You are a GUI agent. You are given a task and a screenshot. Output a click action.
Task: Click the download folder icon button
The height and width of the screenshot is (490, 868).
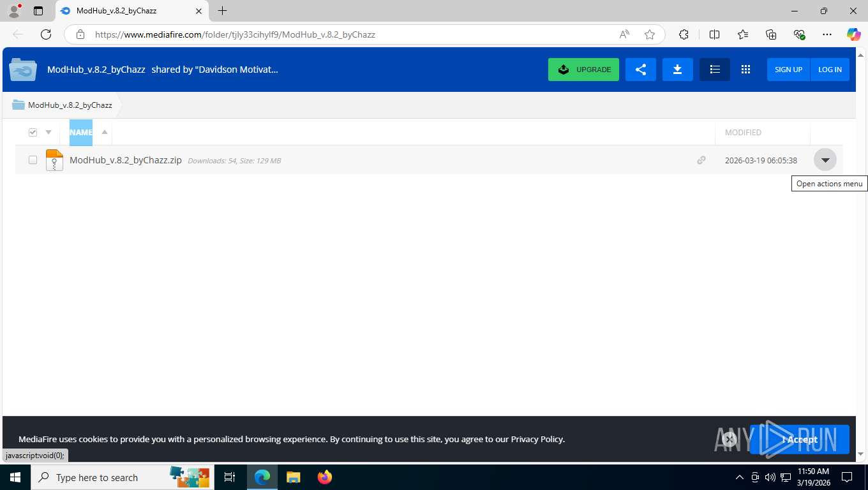coord(678,70)
